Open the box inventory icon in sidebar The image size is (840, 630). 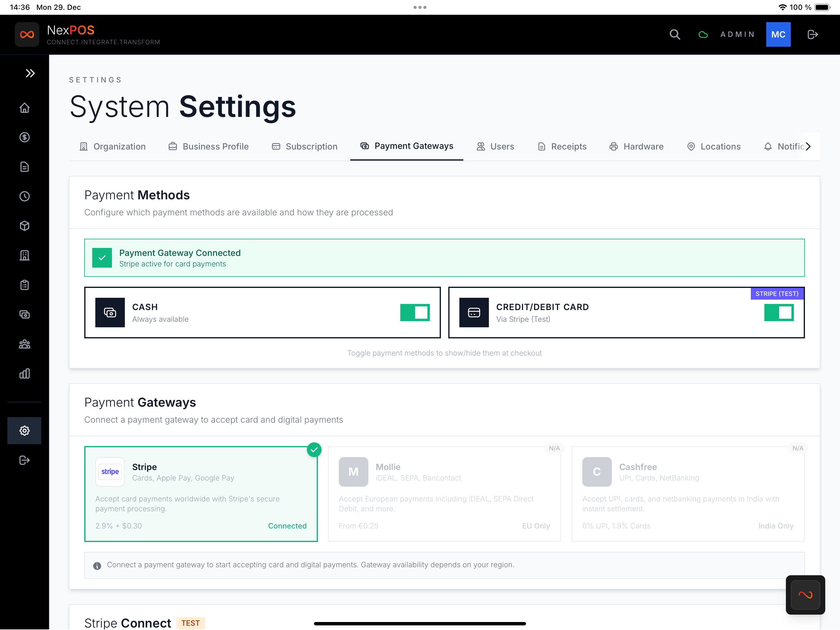tap(25, 226)
